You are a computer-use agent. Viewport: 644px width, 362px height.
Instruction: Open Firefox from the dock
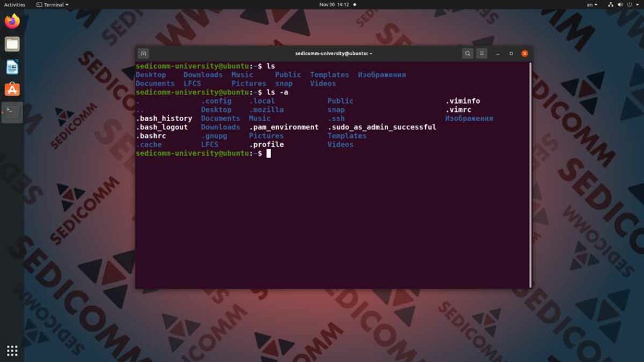tap(12, 21)
